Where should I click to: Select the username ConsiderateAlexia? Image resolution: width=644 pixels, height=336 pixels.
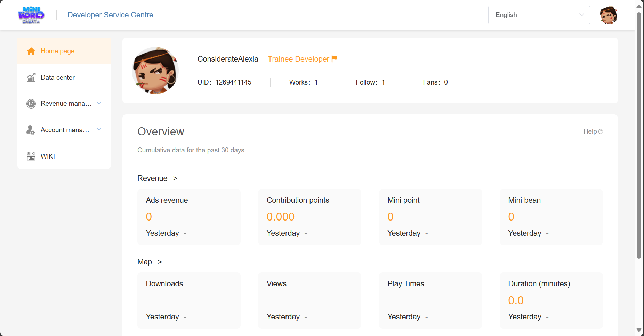[x=228, y=59]
